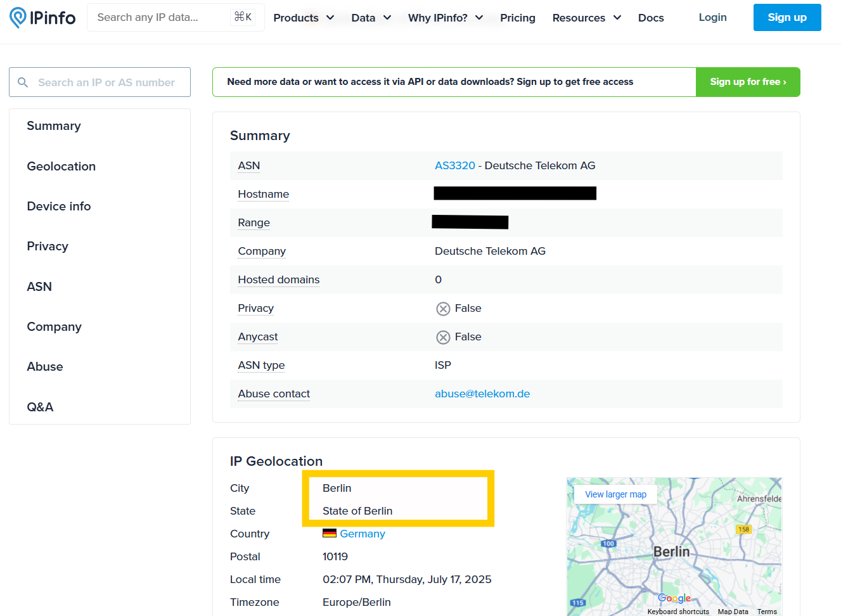Click Keyboard shortcuts on the map
The width and height of the screenshot is (841, 616).
tap(678, 612)
